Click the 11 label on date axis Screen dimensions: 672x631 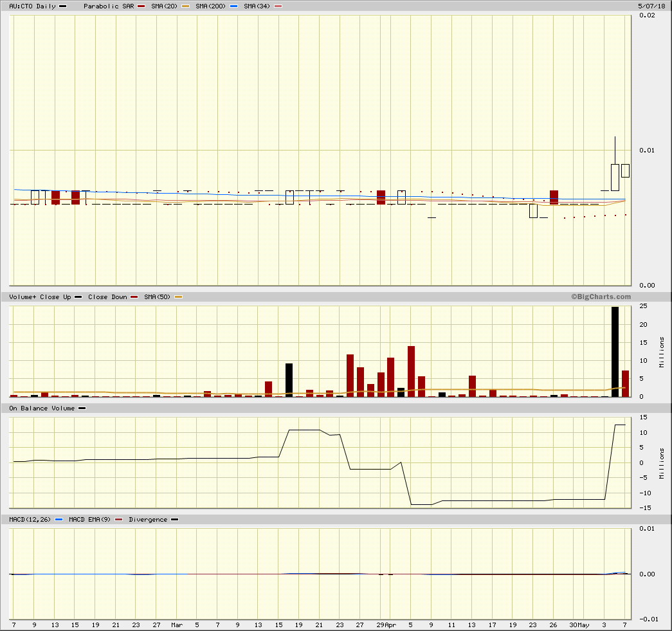(451, 625)
